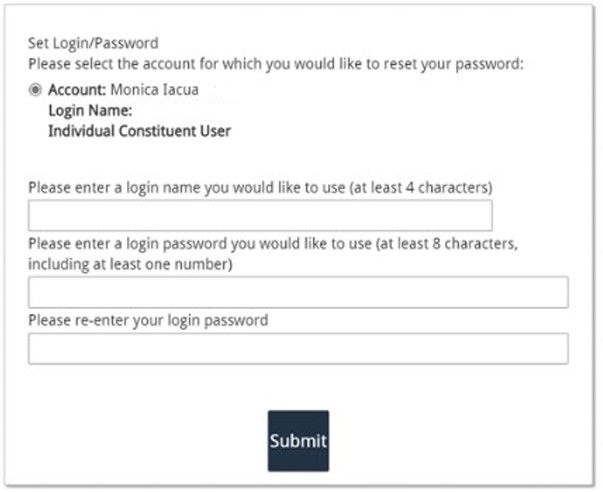The width and height of the screenshot is (603, 492).
Task: Select the Monica Iacua account radio button
Action: [x=36, y=90]
